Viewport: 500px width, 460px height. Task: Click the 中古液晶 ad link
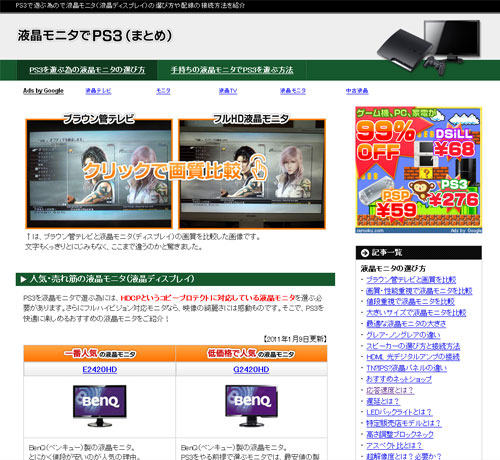click(x=357, y=91)
